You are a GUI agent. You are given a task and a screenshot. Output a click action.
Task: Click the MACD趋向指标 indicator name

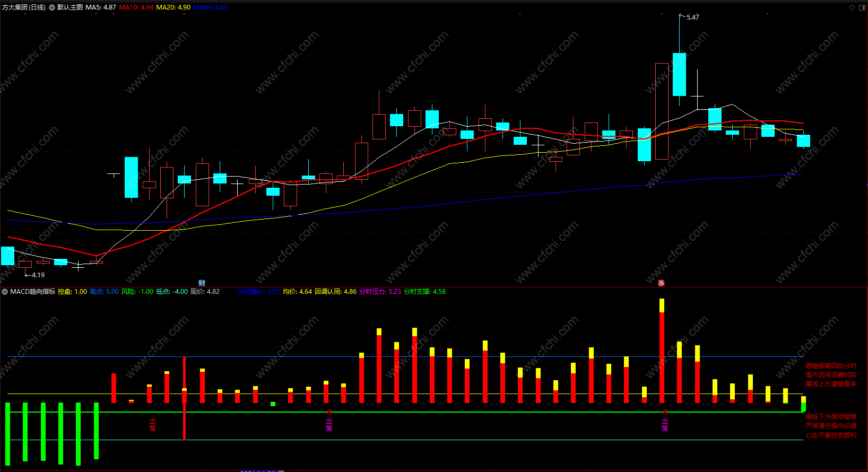pos(32,292)
